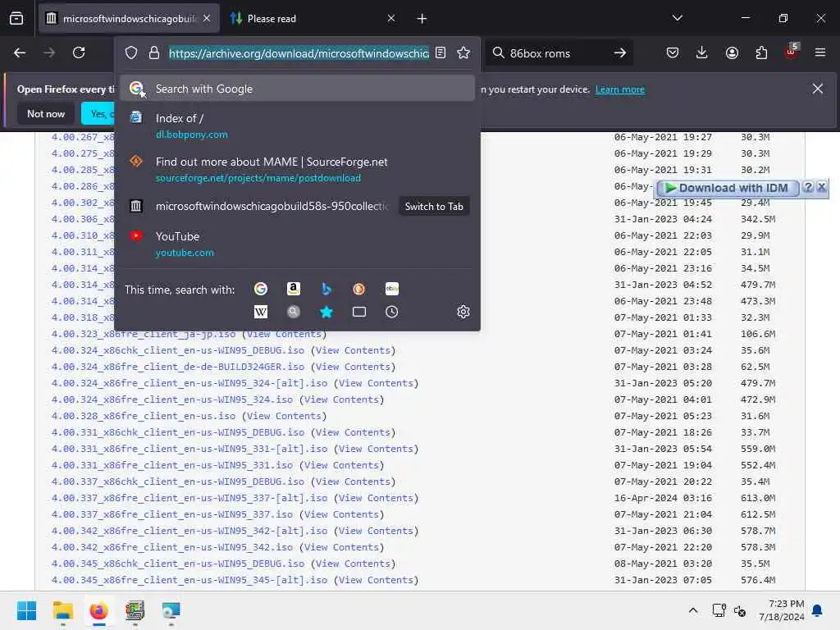The image size is (840, 630).
Task: Open the Pocket save icon
Action: click(673, 52)
